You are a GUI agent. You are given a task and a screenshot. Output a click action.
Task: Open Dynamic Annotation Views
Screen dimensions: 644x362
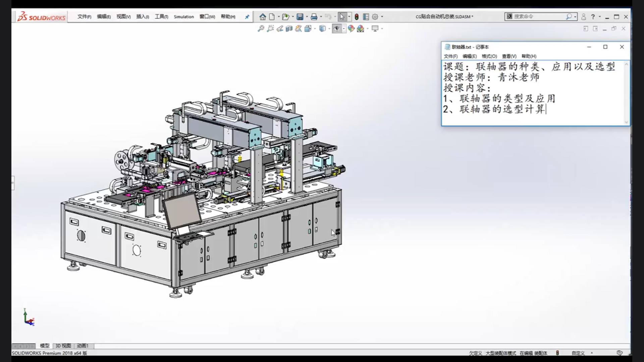(x=299, y=28)
